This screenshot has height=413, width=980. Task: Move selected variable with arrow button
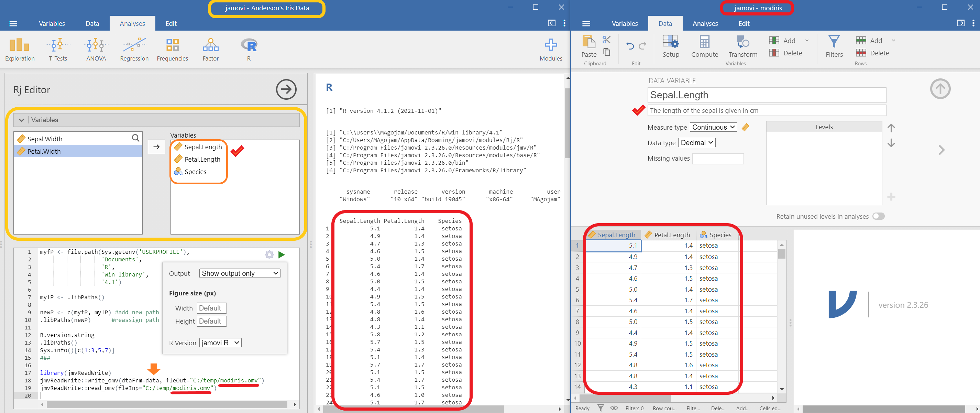point(156,146)
